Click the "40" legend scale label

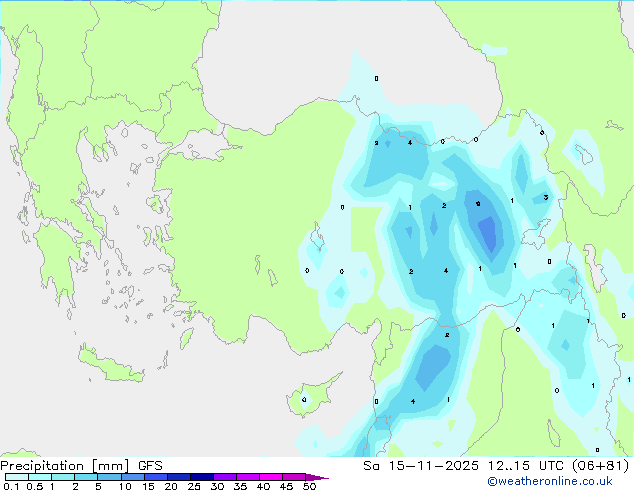click(x=263, y=486)
